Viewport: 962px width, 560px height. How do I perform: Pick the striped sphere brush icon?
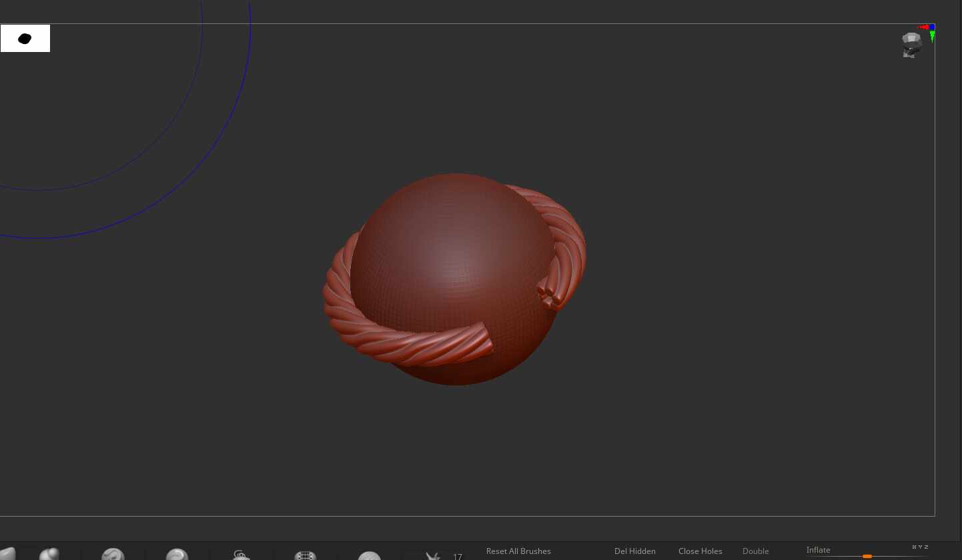(x=369, y=555)
